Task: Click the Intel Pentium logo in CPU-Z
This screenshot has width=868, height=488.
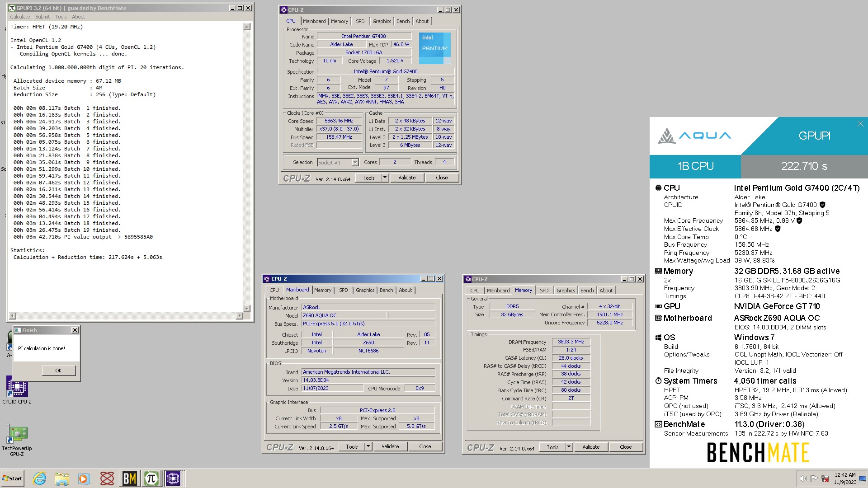Action: [434, 48]
